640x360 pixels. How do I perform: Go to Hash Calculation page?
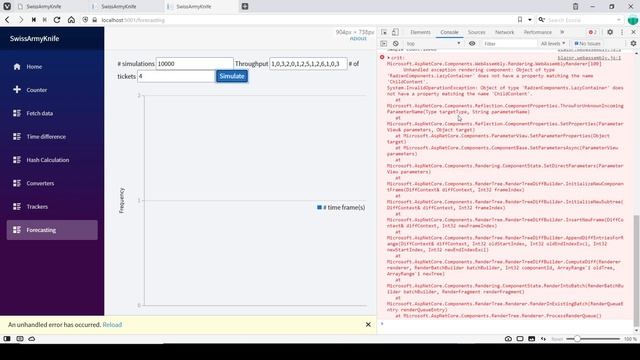coord(52,160)
